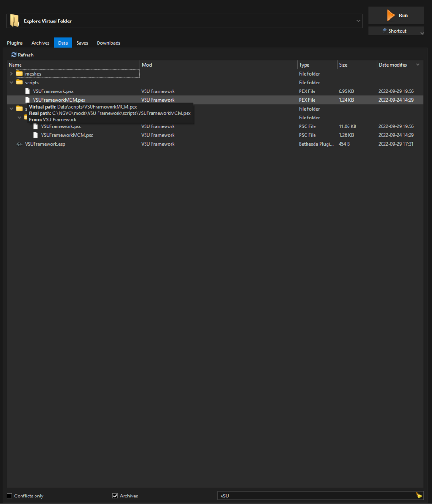
Task: Collapse the scripts folder arrow
Action: [11, 83]
